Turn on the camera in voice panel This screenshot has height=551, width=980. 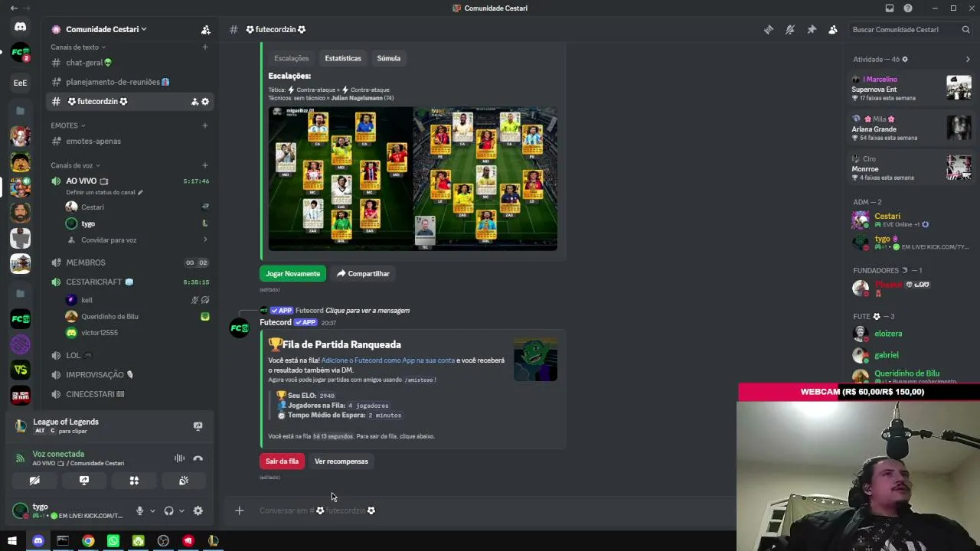[x=34, y=481]
